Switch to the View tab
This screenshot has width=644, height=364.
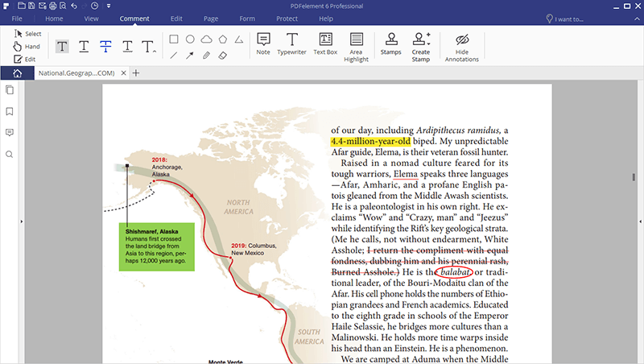(91, 19)
